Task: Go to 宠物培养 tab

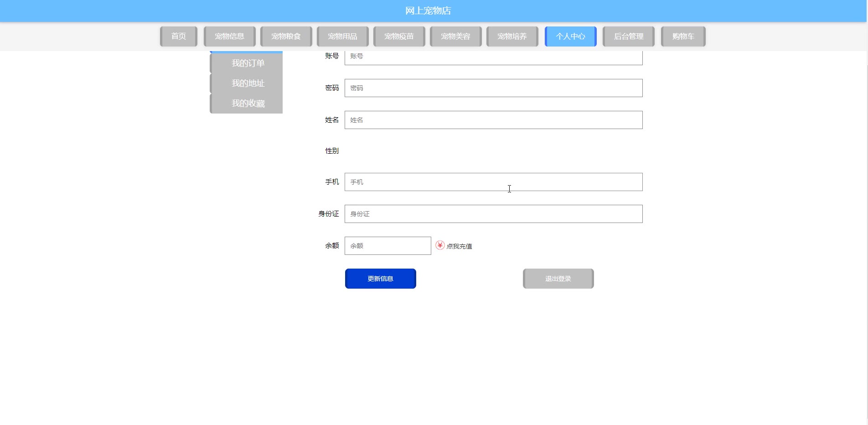Action: (x=512, y=36)
